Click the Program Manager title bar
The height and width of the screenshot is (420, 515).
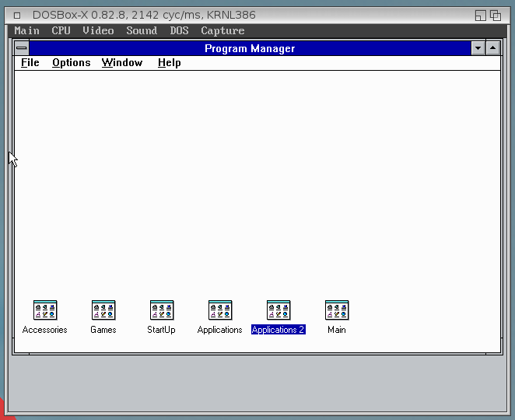pyautogui.click(x=250, y=48)
